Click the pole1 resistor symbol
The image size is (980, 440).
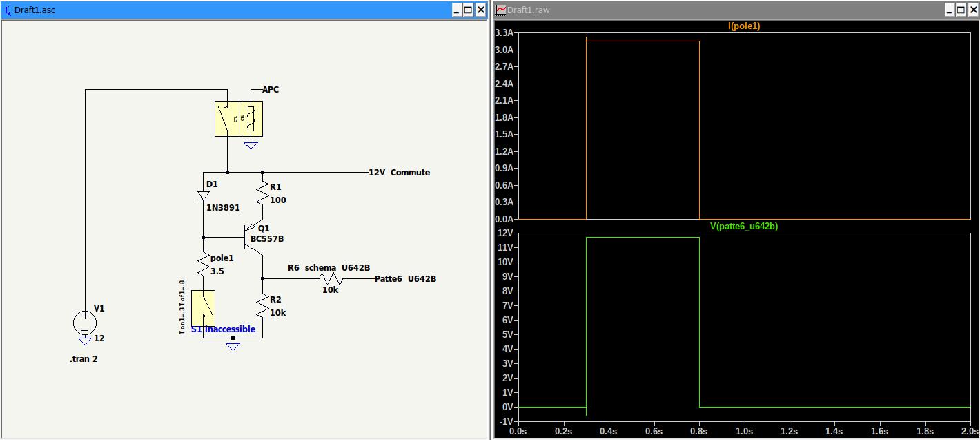pyautogui.click(x=204, y=265)
